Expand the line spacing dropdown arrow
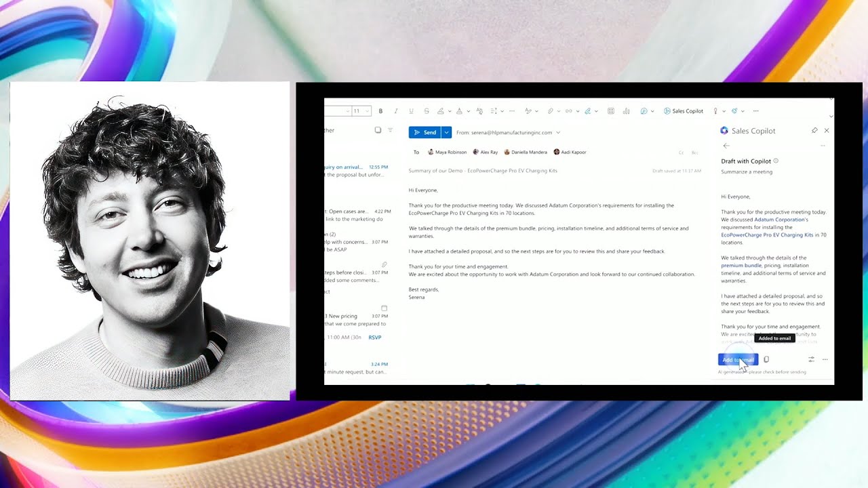This screenshot has width=868, height=488. tap(502, 111)
